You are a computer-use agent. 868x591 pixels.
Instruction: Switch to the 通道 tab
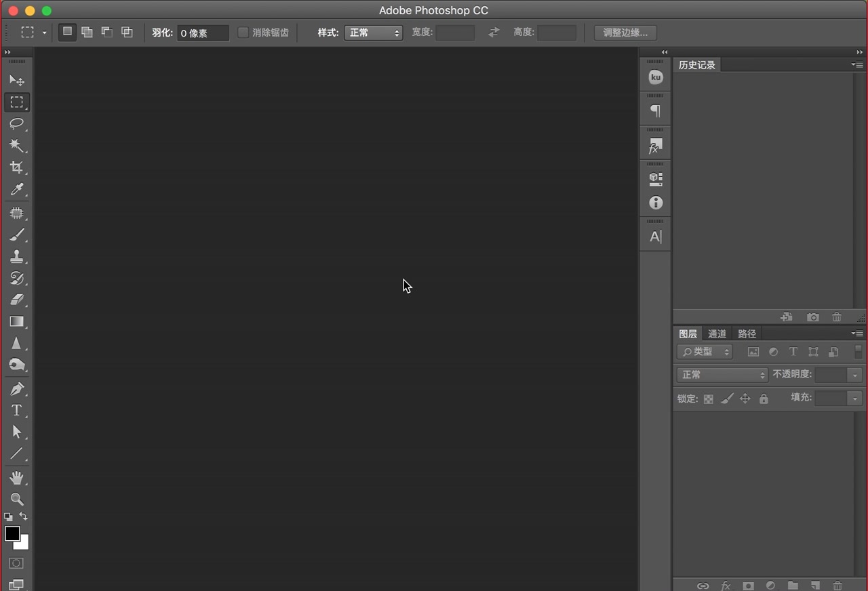(717, 333)
